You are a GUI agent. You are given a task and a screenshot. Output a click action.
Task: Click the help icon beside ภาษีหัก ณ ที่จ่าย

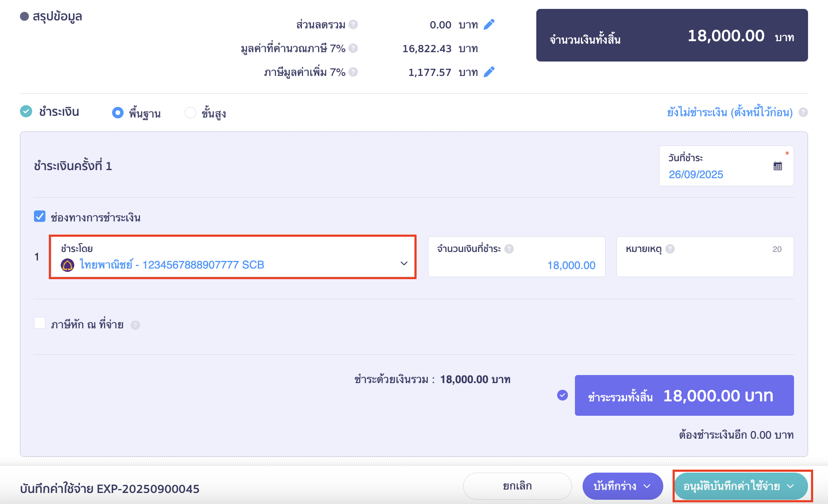[135, 325]
